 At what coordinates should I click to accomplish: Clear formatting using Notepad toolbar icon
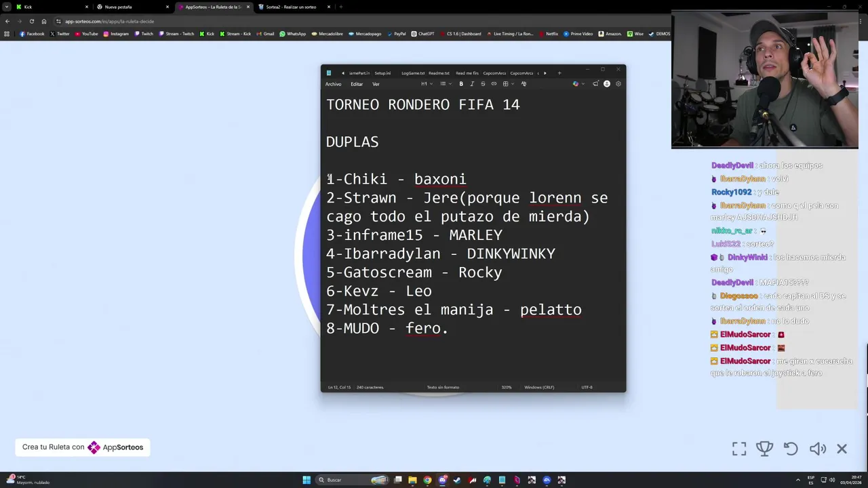tap(524, 84)
